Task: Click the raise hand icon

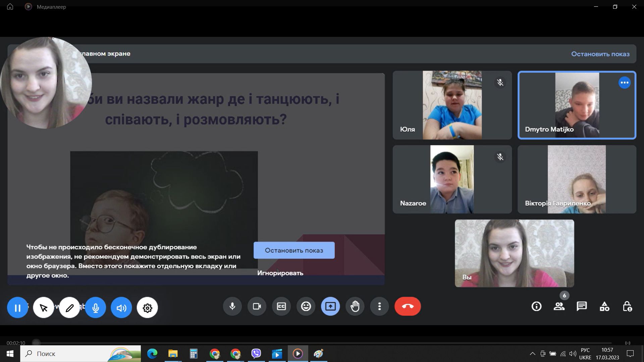Action: 355,306
